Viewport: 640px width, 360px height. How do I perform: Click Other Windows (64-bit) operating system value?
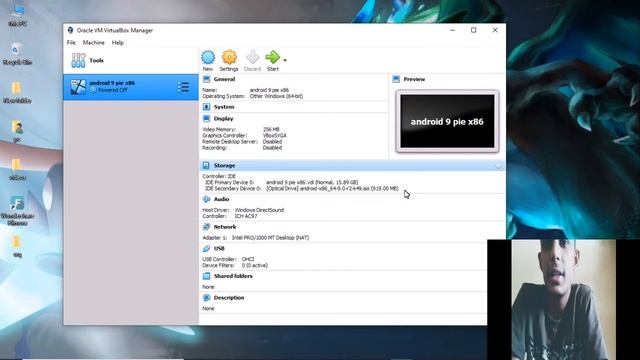click(x=276, y=96)
